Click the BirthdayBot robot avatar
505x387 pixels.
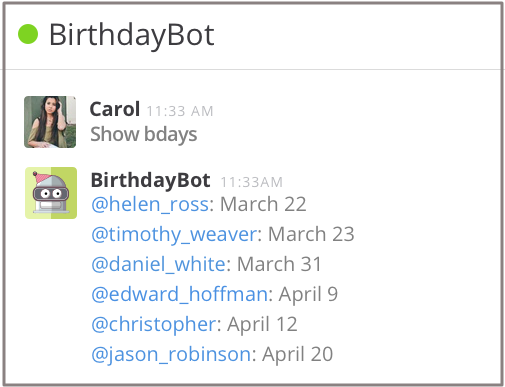click(x=51, y=193)
